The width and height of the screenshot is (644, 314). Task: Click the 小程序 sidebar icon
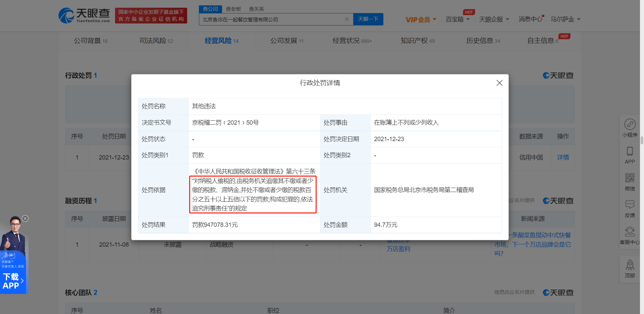point(630,128)
